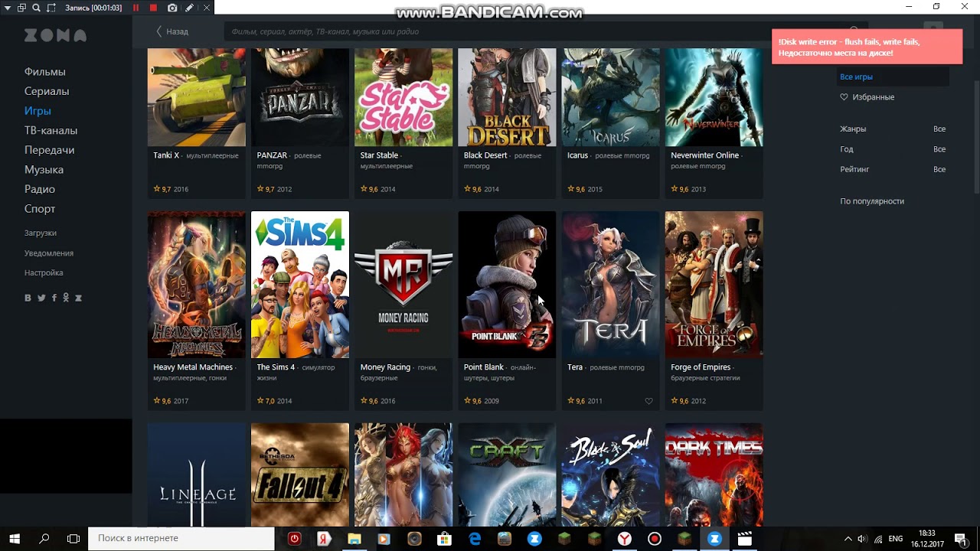Pause the Bandicam recording
This screenshot has height=551, width=980.
point(136,8)
